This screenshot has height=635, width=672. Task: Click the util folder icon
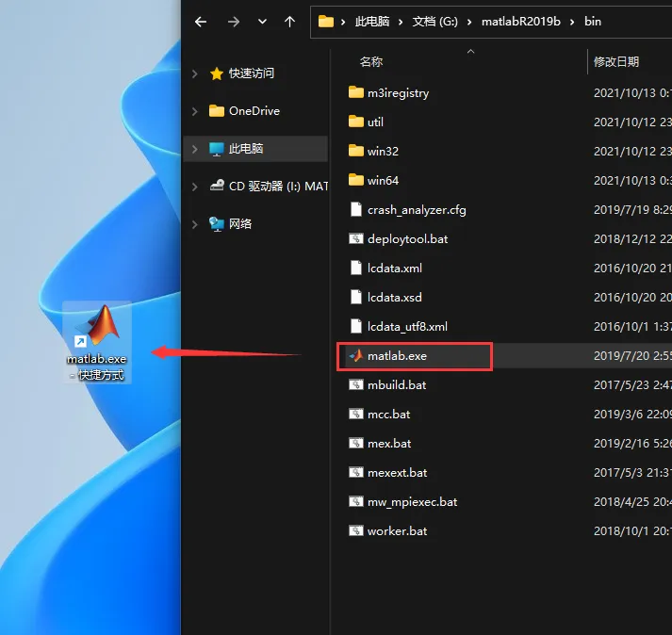click(355, 122)
